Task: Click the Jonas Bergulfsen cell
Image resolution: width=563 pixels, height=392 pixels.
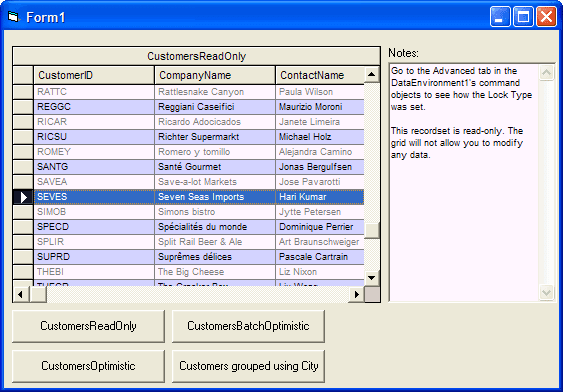Action: coord(320,167)
